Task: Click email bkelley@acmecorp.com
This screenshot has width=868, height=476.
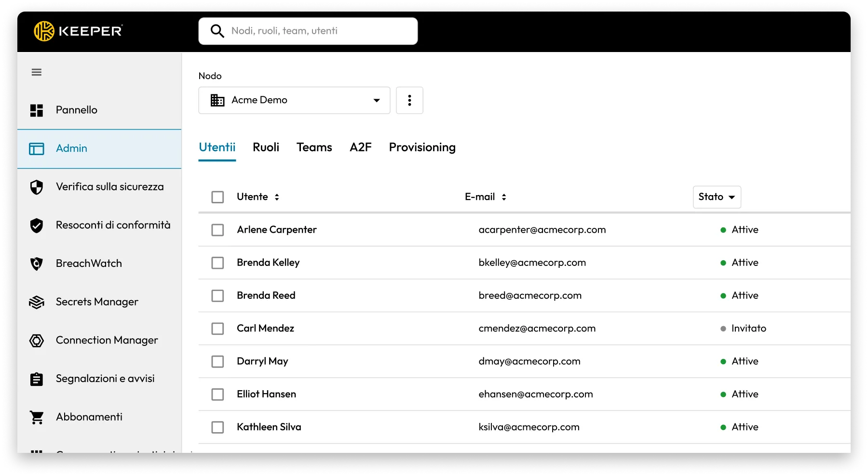Action: coord(532,263)
